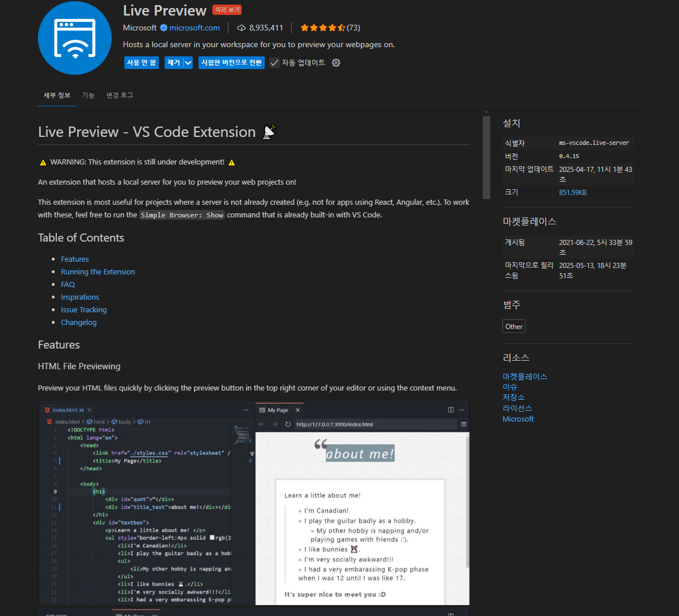679x616 pixels.
Task: Open the 라이선스 resource link
Action: click(517, 408)
